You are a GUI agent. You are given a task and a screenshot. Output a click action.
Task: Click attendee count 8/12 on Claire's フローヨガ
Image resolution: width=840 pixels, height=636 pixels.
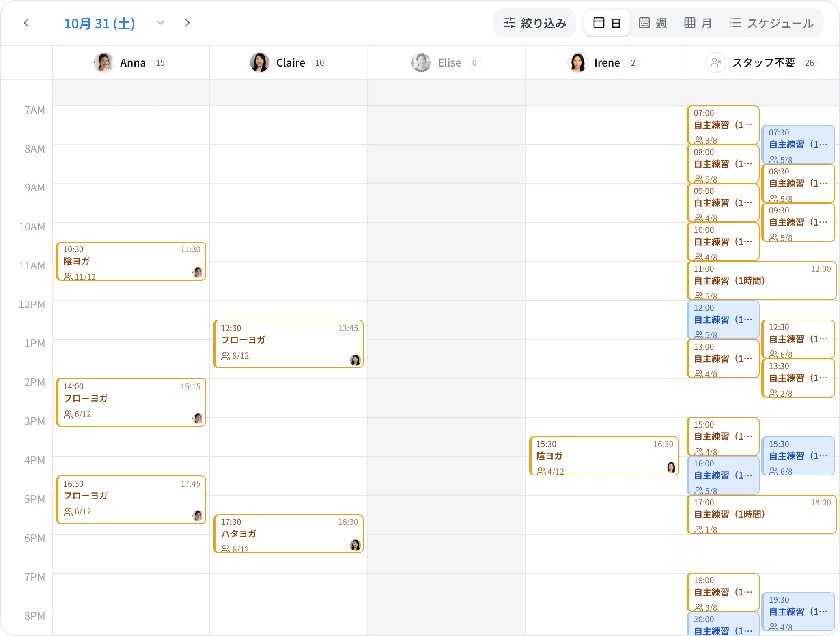click(x=235, y=356)
